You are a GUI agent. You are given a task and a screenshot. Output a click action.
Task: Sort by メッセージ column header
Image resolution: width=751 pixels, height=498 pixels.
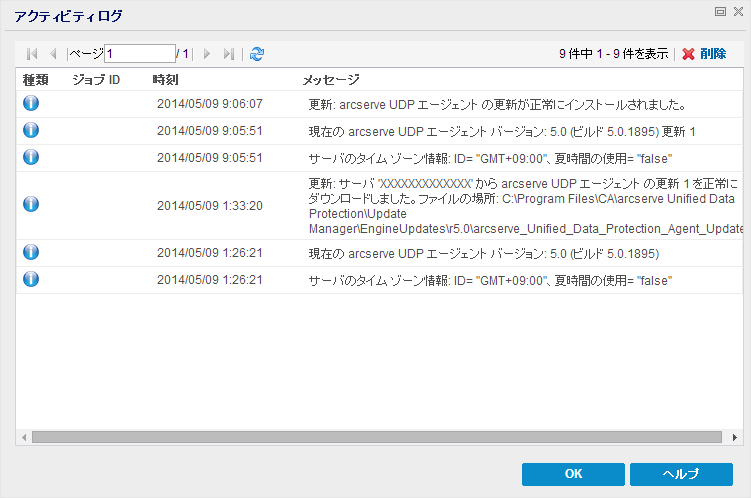[x=331, y=79]
